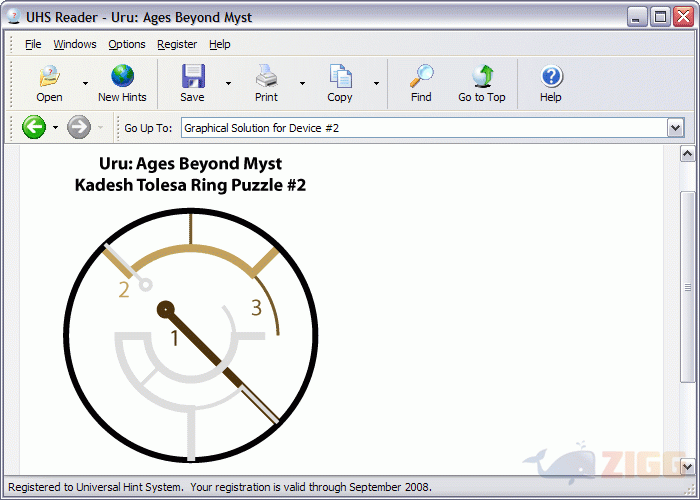Screen dimensions: 700x500
Task: Minimize the UHS Reader window
Action: [x=636, y=17]
